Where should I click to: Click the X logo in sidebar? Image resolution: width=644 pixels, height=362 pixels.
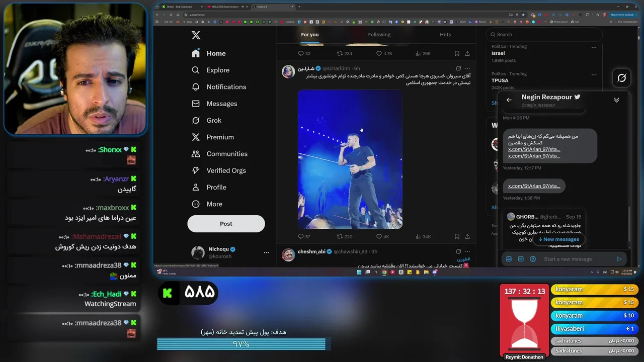[196, 35]
